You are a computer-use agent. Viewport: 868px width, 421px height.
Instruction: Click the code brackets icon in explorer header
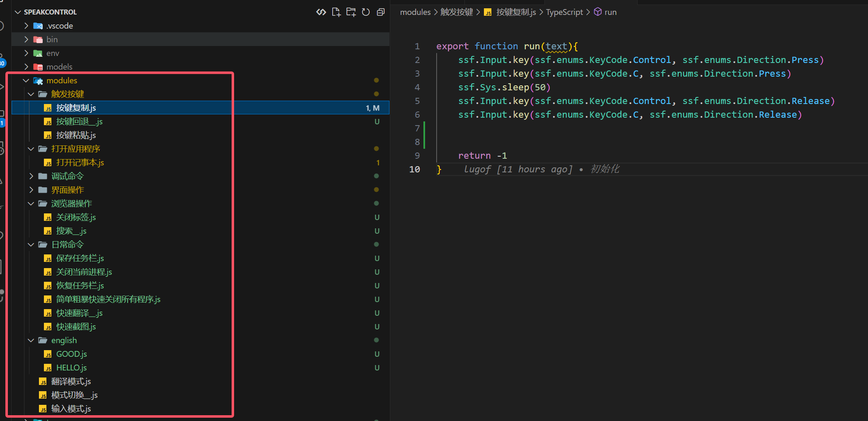[321, 12]
